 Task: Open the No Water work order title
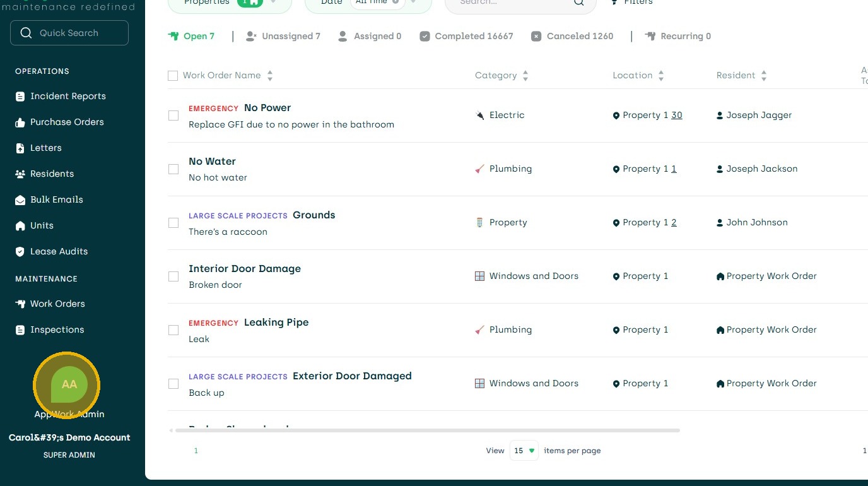(212, 162)
